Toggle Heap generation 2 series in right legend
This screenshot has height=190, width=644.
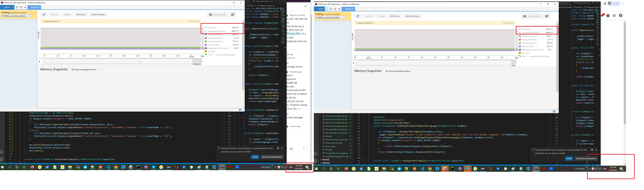point(520,43)
